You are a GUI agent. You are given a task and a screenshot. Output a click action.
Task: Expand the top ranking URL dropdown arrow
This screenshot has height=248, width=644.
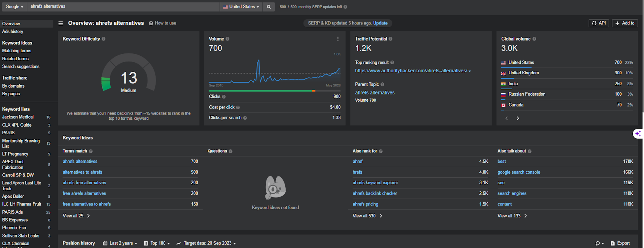pyautogui.click(x=470, y=71)
